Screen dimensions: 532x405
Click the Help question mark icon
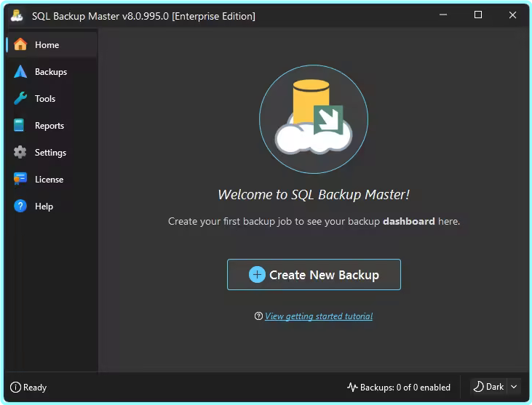(x=20, y=206)
